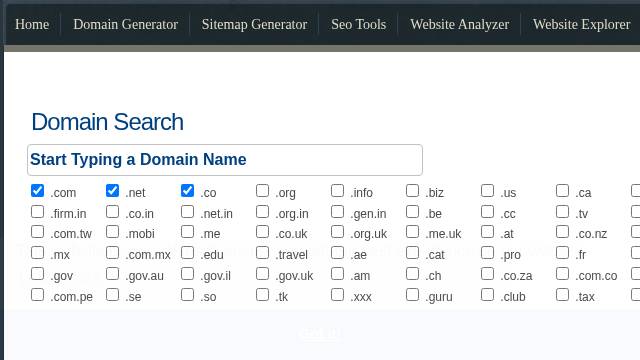
Task: Tick the .co.in checkbox
Action: click(x=112, y=211)
